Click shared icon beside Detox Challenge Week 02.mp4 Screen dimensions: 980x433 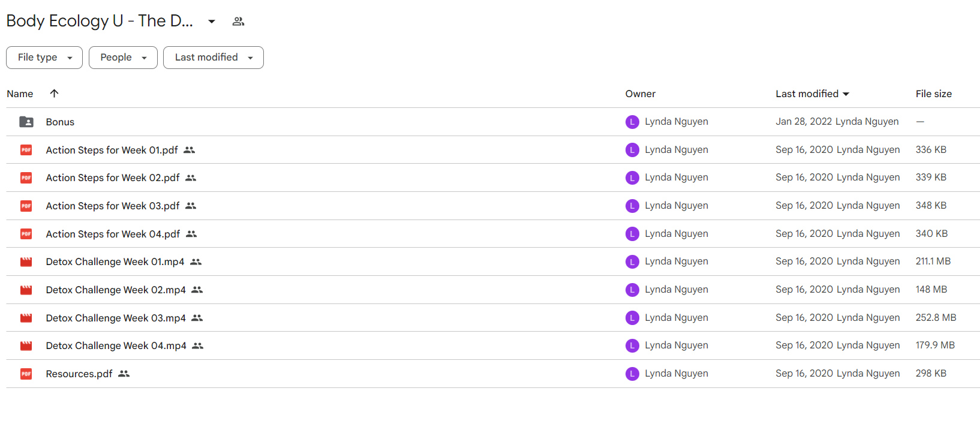[x=197, y=290]
